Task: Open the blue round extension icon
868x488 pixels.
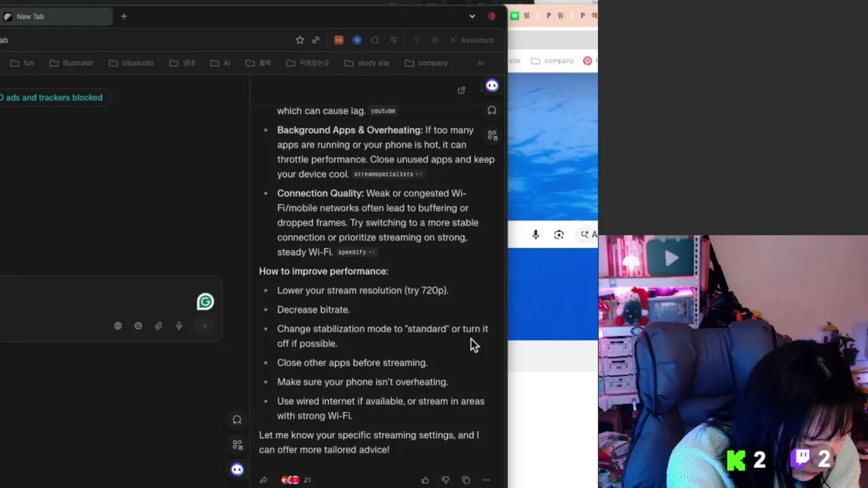Action: [357, 40]
